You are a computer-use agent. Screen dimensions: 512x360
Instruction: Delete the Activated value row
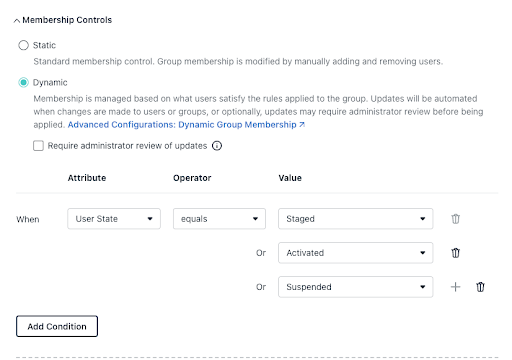click(455, 253)
